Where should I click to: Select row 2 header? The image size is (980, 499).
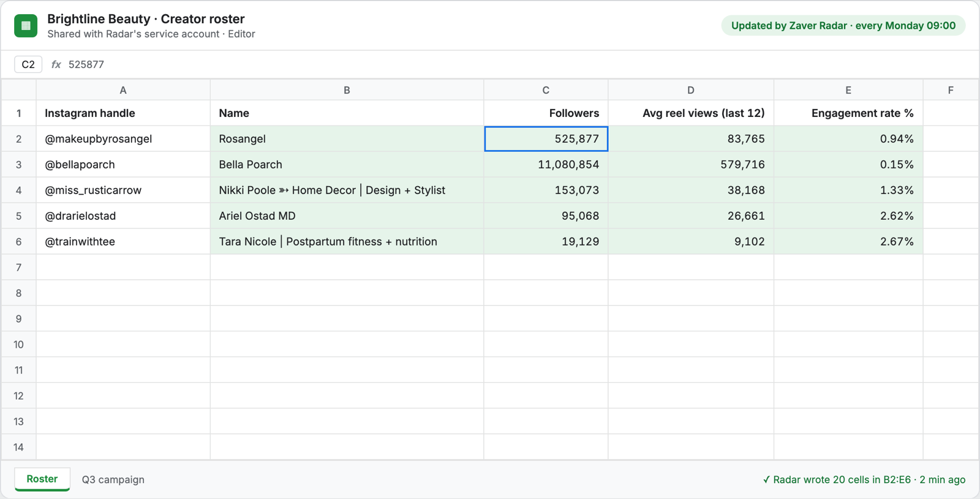(19, 139)
